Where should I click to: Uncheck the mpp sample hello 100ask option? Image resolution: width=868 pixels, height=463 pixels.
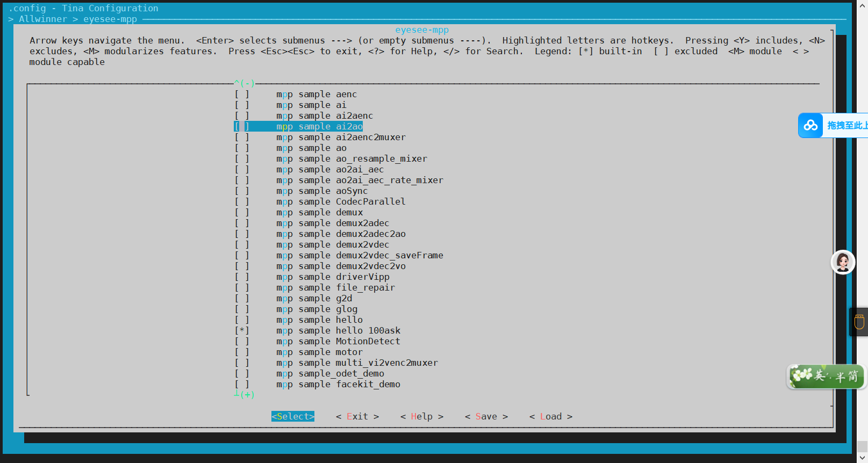pos(242,331)
